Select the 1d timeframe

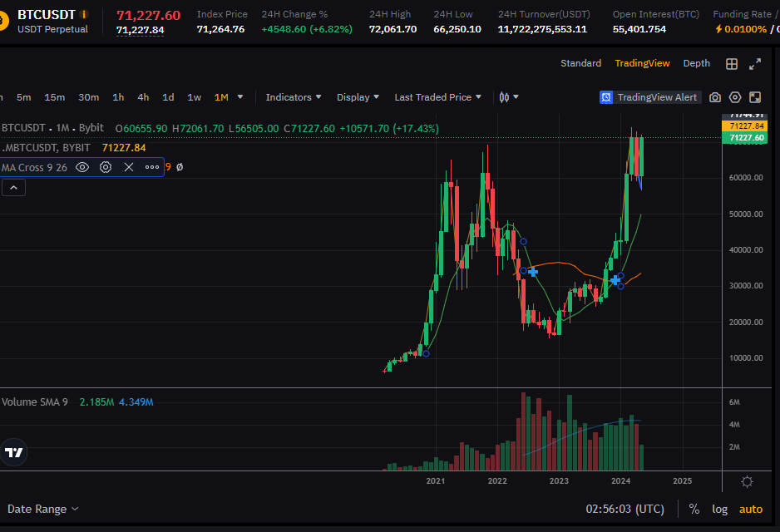[168, 97]
